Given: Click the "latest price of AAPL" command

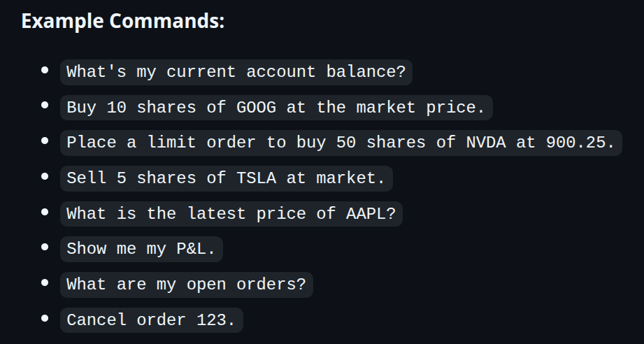Looking at the screenshot, I should [x=231, y=214].
